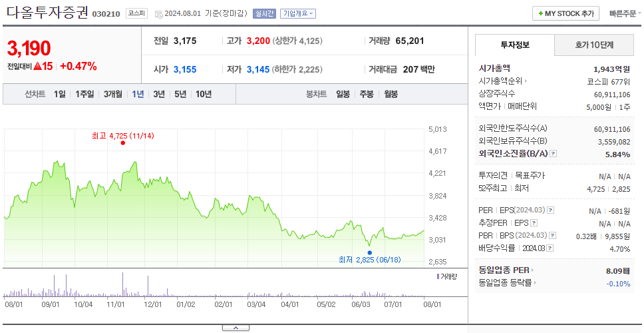This screenshot has width=644, height=333.
Task: Click stock code 030210
Action: (106, 15)
